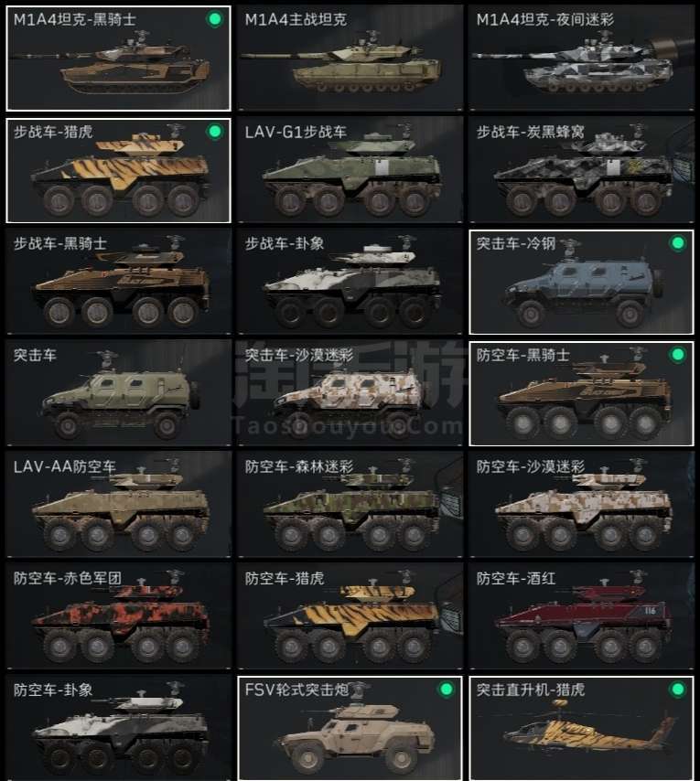Select the 防空车-酒红 skin card
The width and height of the screenshot is (700, 781).
click(x=581, y=616)
